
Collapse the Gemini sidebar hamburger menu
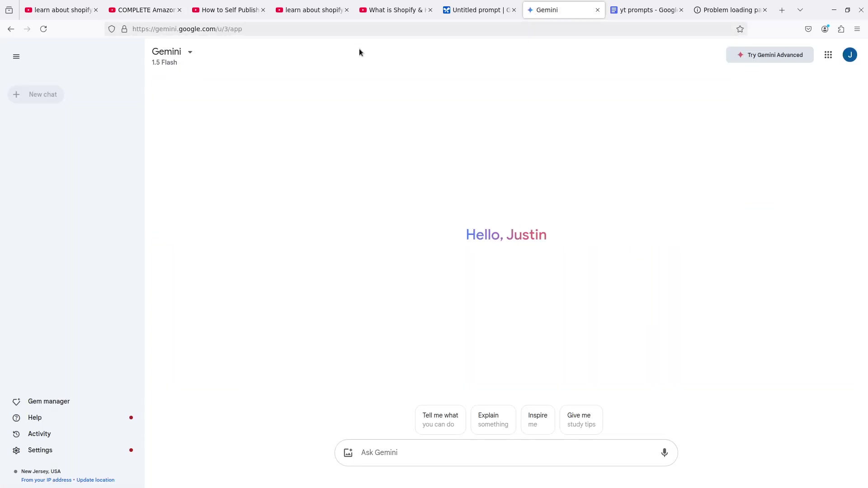pyautogui.click(x=16, y=56)
